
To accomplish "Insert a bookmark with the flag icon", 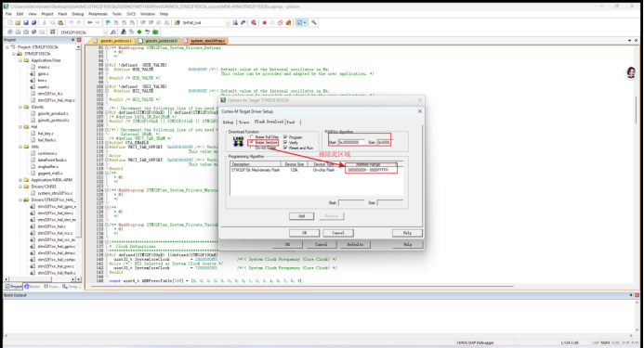I will pyautogui.click(x=108, y=22).
